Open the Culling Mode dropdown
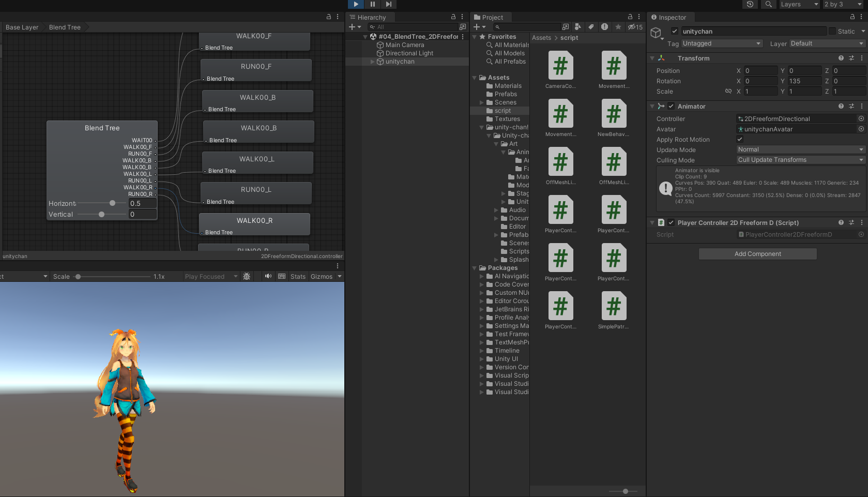The width and height of the screenshot is (868, 497). pos(801,160)
